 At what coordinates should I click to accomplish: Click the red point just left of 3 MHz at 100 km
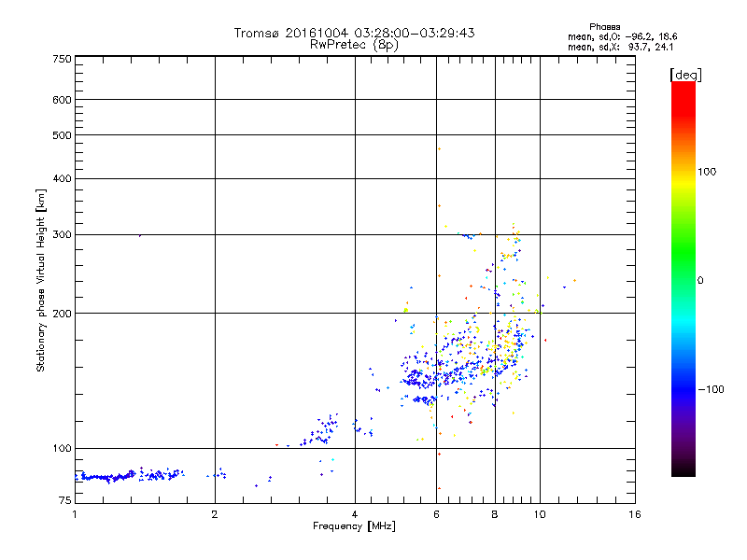(276, 445)
